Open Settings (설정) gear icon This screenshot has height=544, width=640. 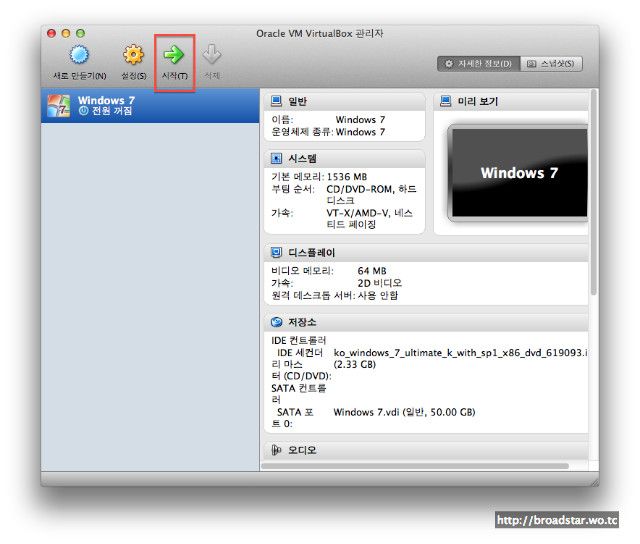[133, 55]
